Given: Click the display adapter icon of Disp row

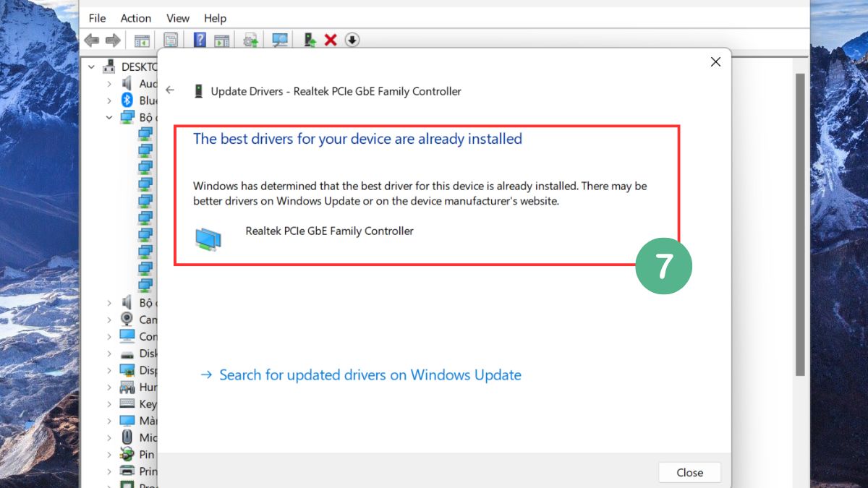Looking at the screenshot, I should pos(127,370).
